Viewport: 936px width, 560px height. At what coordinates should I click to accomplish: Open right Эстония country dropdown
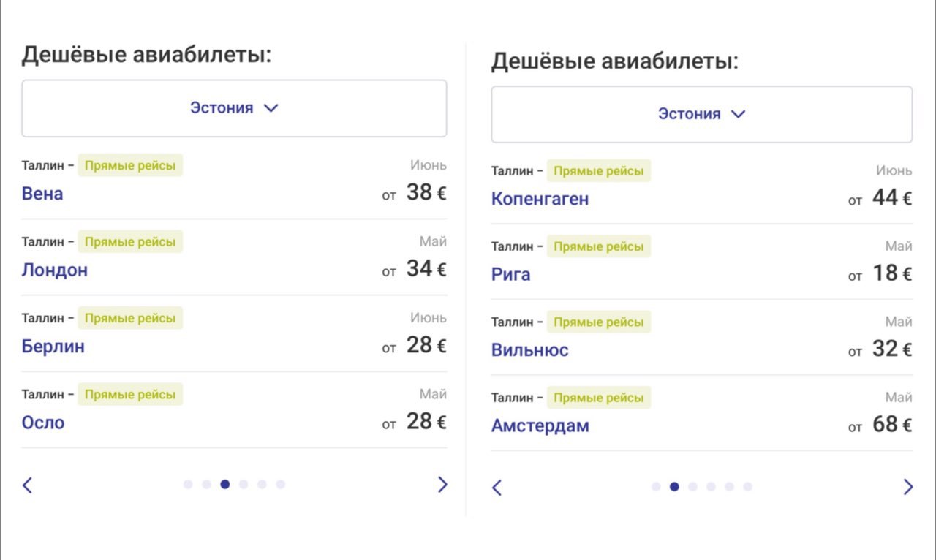(x=701, y=114)
